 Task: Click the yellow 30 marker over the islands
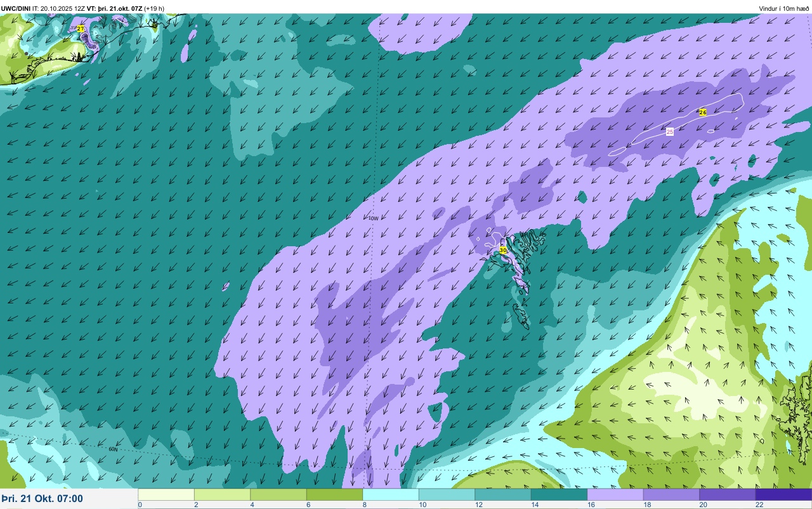click(x=503, y=251)
